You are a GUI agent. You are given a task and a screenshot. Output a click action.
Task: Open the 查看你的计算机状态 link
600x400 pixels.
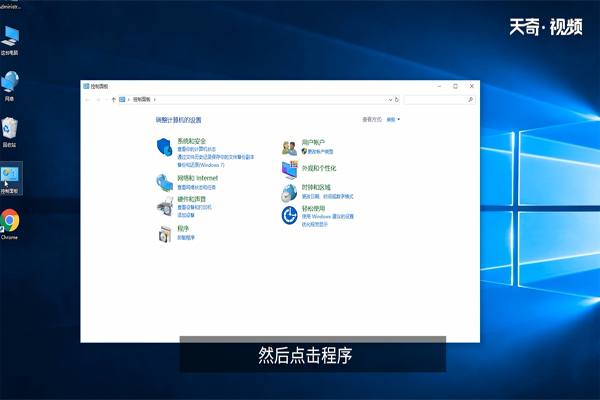point(196,149)
